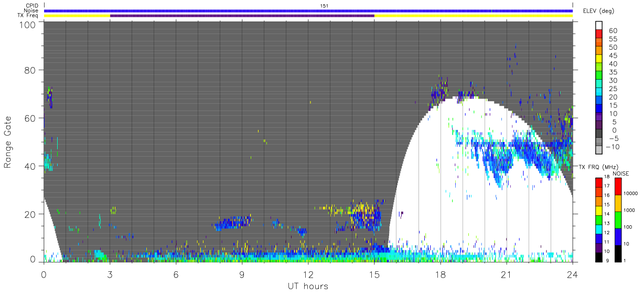
Task: Click the yellow swatch in the ELEV colorbar
Action: (x=599, y=59)
